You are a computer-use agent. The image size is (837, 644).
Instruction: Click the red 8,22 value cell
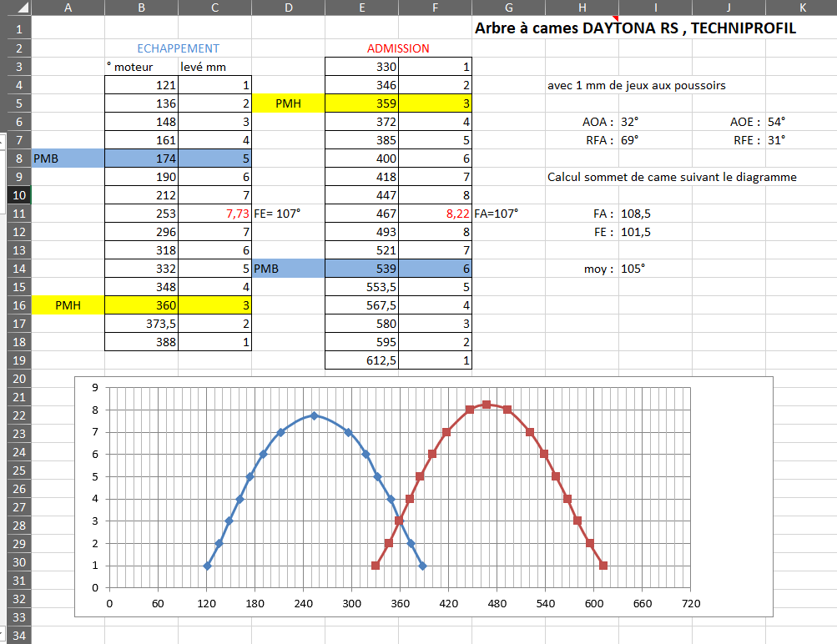click(x=435, y=214)
